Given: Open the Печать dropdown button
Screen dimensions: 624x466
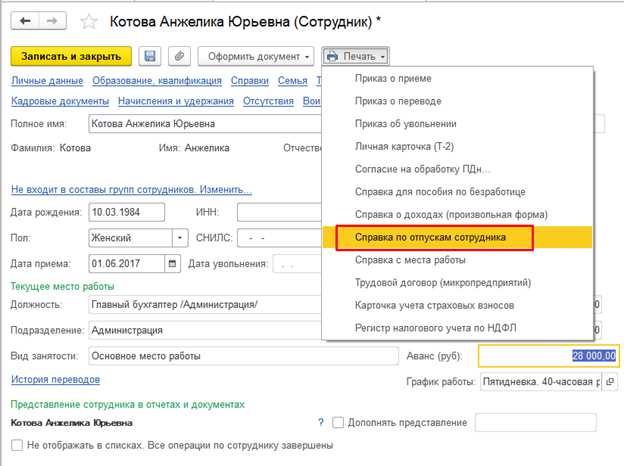Looking at the screenshot, I should 356,56.
